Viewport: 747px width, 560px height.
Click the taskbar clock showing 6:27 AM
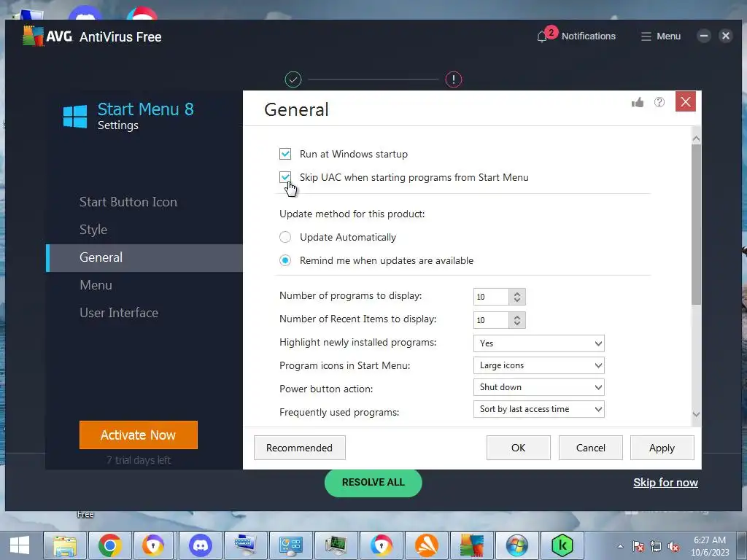[710, 546]
